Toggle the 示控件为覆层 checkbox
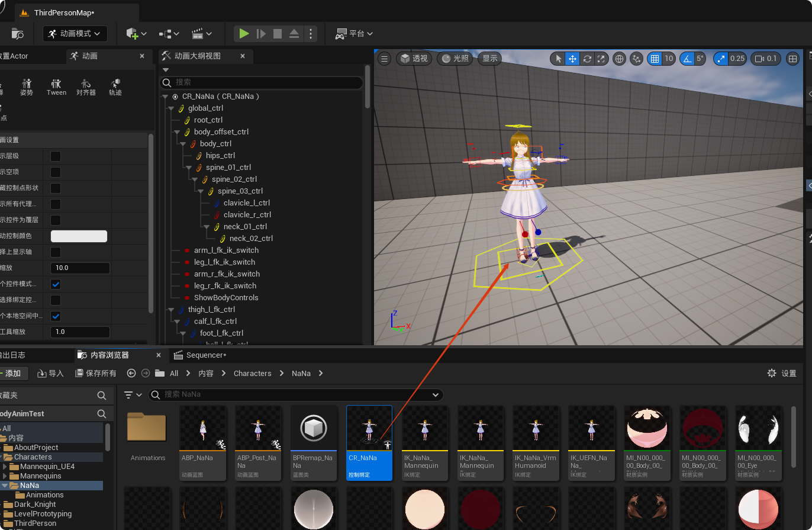 click(x=56, y=220)
